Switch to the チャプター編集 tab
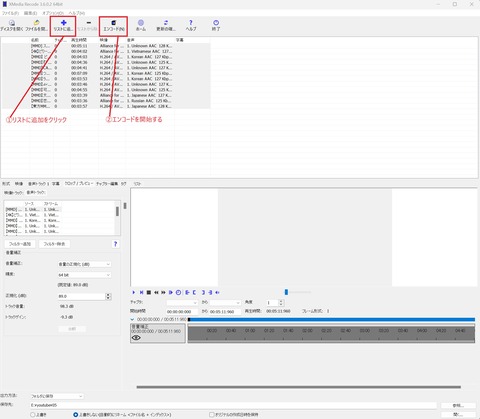 tap(107, 184)
